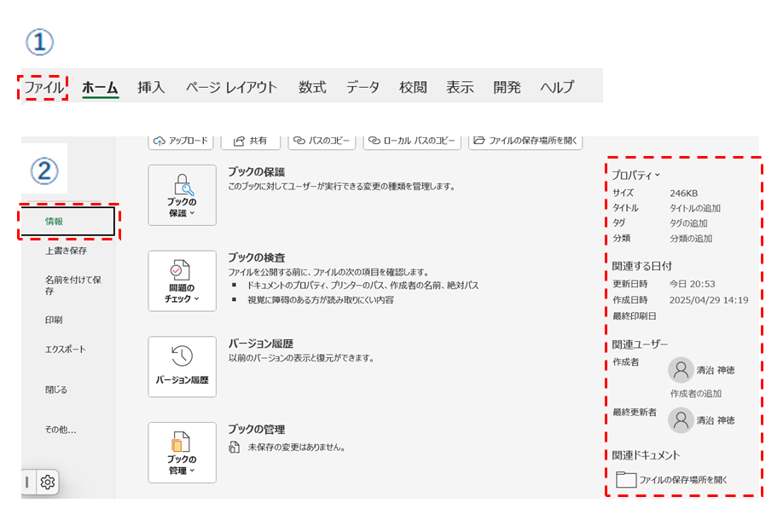Select エクスポート in the sidebar

point(66,350)
